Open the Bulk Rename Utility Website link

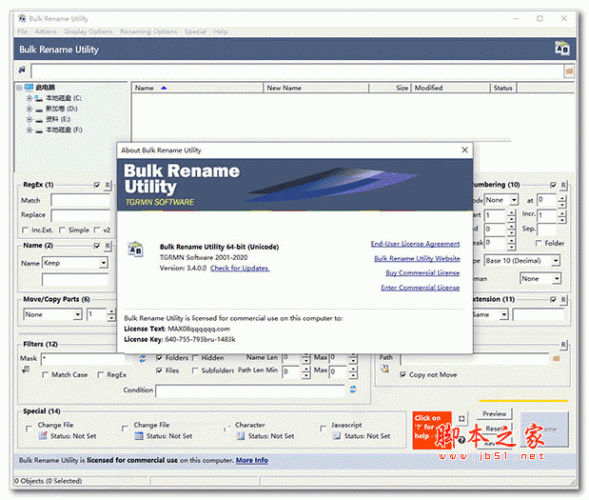(x=417, y=258)
